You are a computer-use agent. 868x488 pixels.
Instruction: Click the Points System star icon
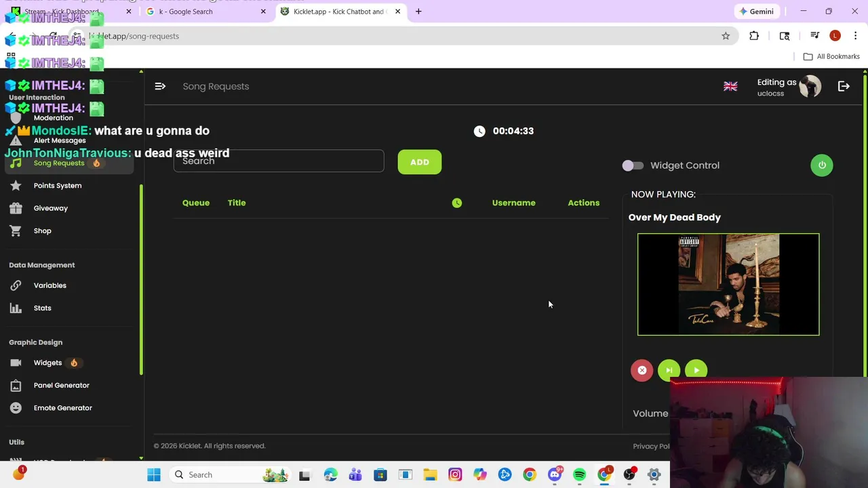coord(16,186)
